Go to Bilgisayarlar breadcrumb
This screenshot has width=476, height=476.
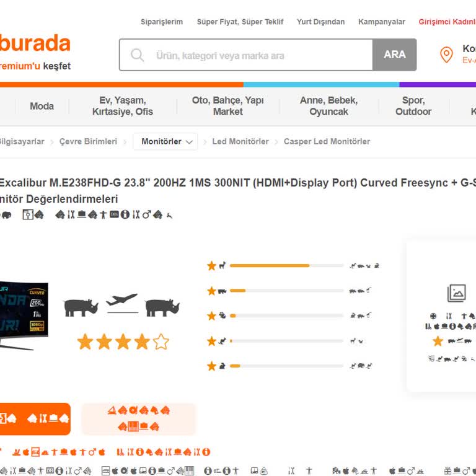pos(22,141)
